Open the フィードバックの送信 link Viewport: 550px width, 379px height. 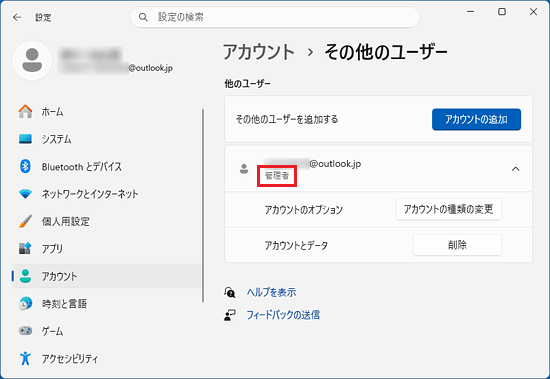tap(283, 315)
